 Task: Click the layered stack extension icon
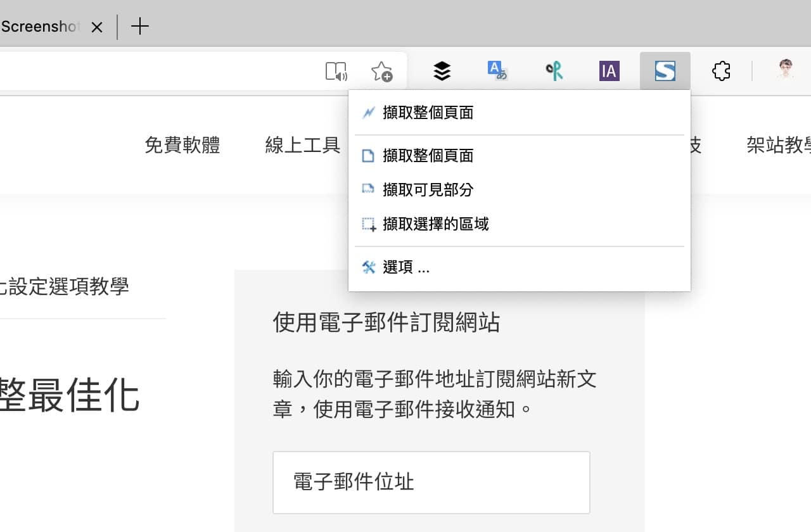click(442, 71)
